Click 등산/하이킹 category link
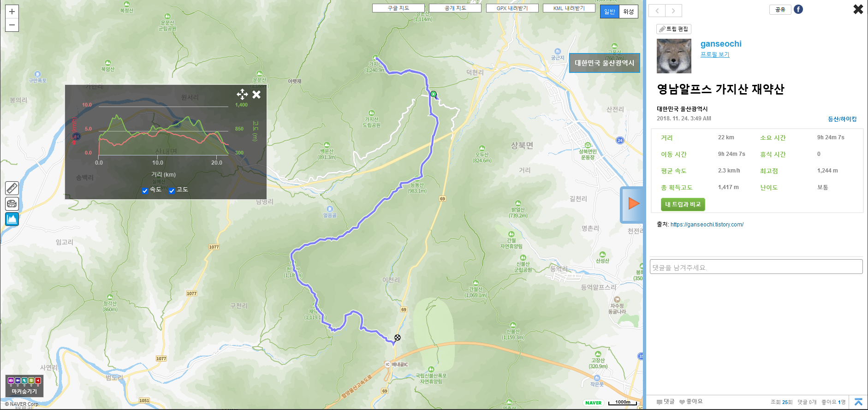Image resolution: width=868 pixels, height=410 pixels. pos(842,119)
